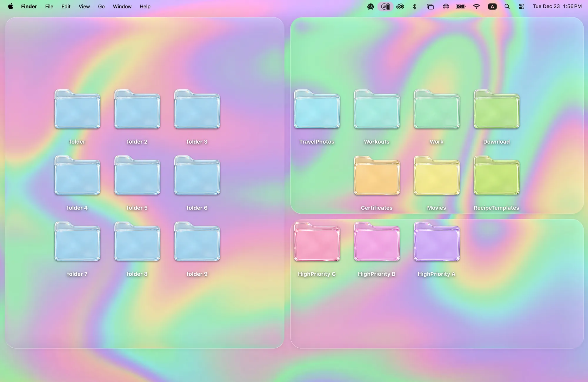The width and height of the screenshot is (588, 382).
Task: Select the icon of folder 5
Action: coord(137,175)
